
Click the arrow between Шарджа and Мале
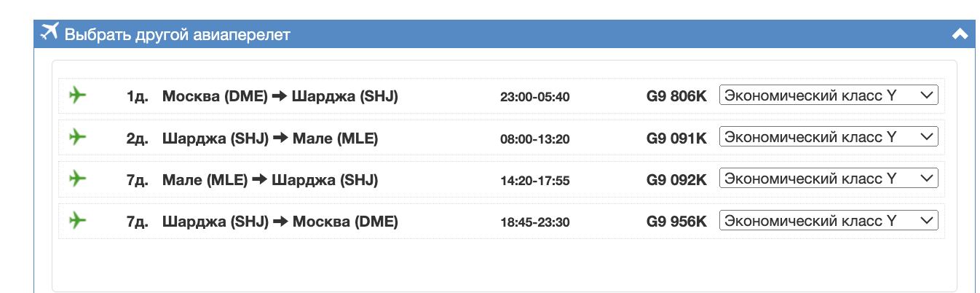click(281, 138)
